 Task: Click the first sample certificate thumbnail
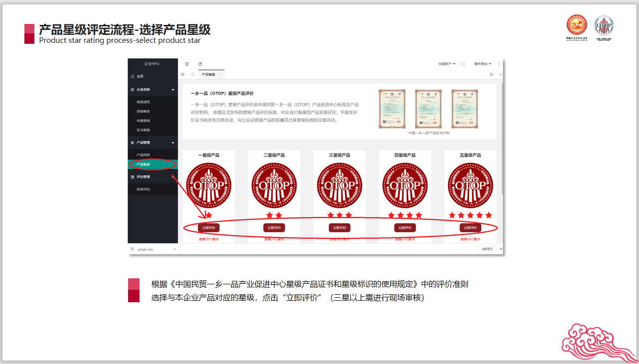tap(392, 109)
